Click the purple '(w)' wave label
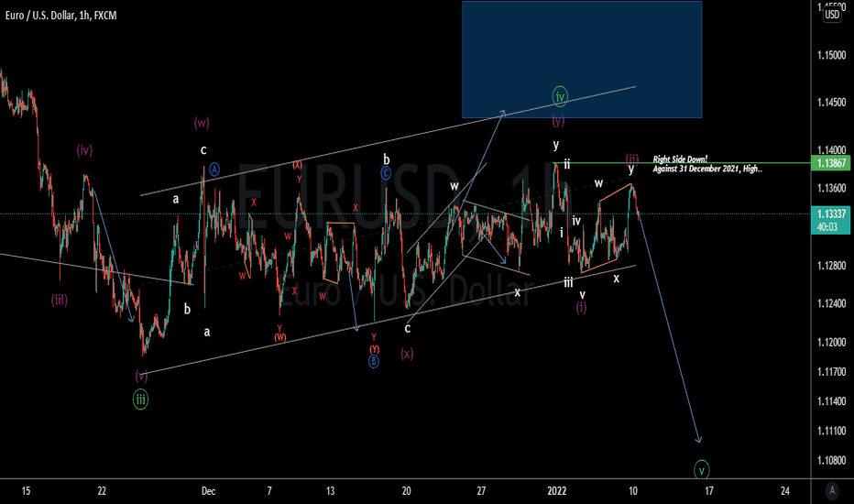 point(202,123)
